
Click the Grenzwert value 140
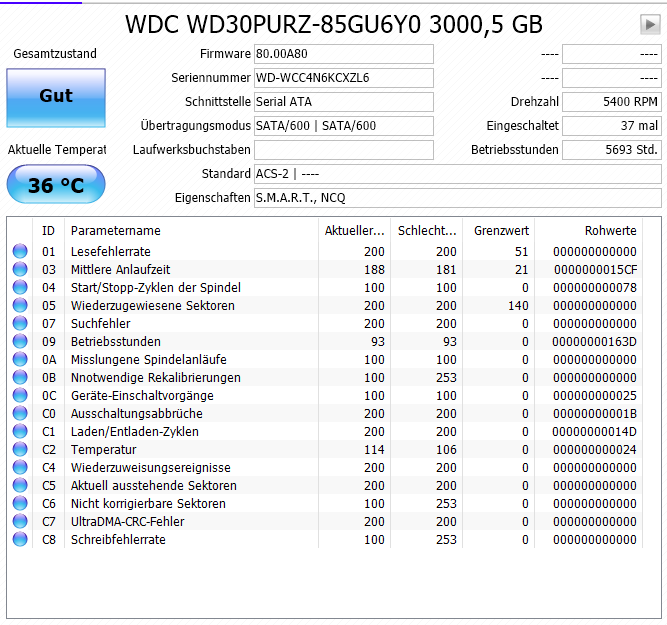518,306
